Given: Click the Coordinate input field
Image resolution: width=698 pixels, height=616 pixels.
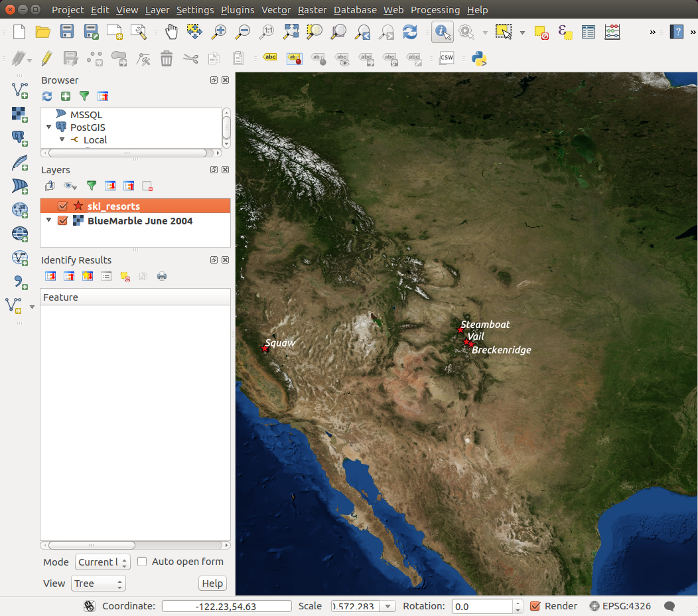Looking at the screenshot, I should pyautogui.click(x=226, y=606).
